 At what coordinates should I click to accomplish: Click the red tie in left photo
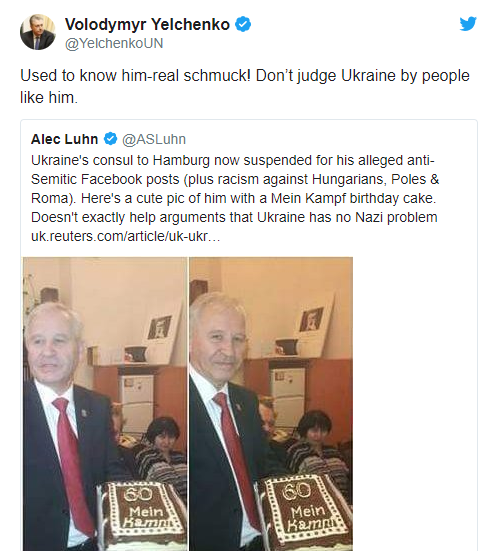click(x=72, y=464)
